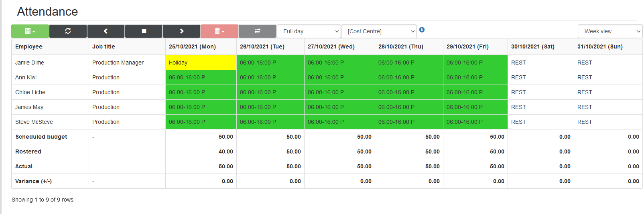
Task: Click the refresh icon button
Action: [x=68, y=31]
